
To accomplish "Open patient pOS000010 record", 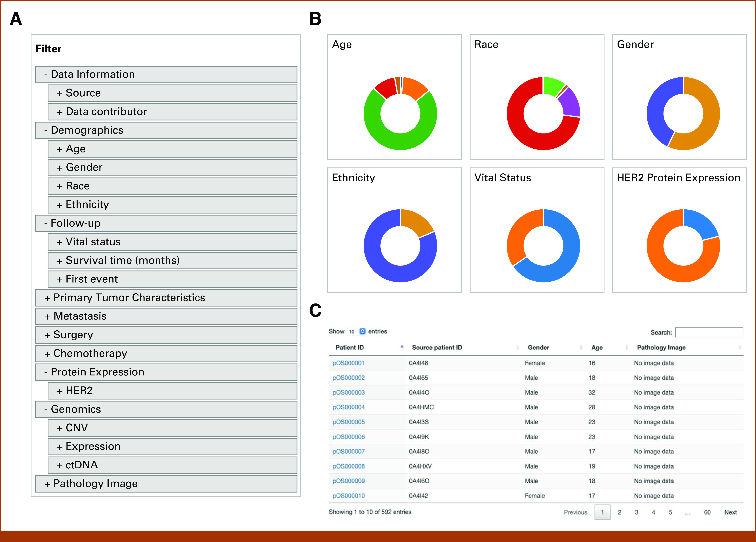I will click(x=349, y=496).
